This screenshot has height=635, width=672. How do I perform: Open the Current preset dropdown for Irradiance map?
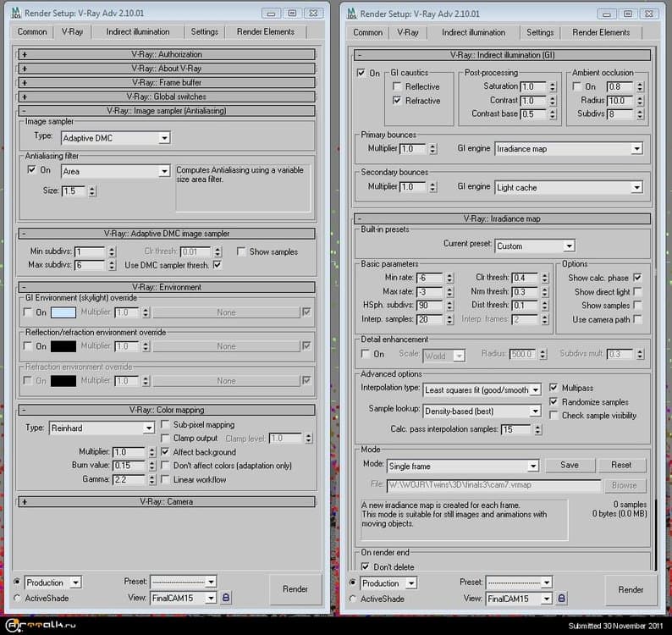point(534,246)
